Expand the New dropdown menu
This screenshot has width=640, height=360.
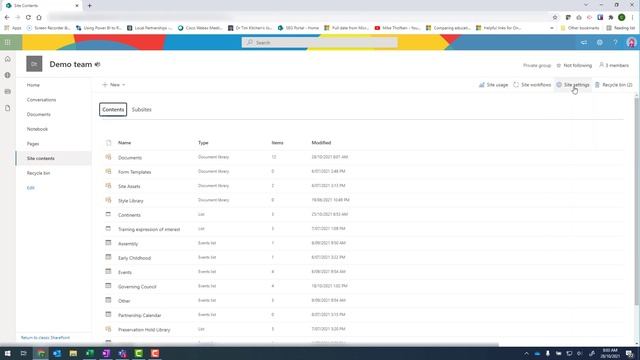pyautogui.click(x=114, y=85)
